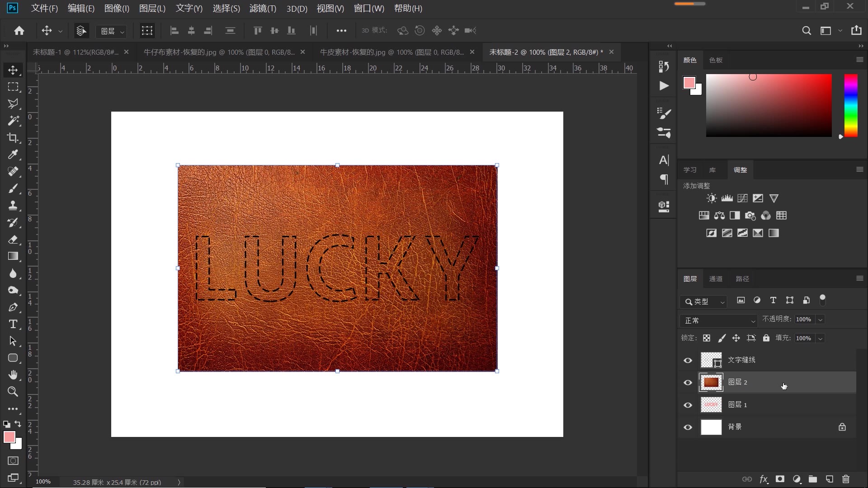868x488 pixels.
Task: Open the 滤镜(T) menu
Action: [x=263, y=8]
